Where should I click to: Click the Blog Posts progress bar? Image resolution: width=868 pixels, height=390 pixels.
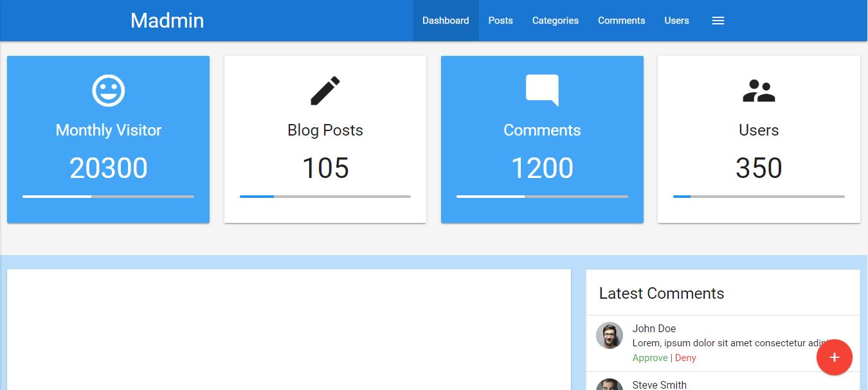tap(325, 197)
